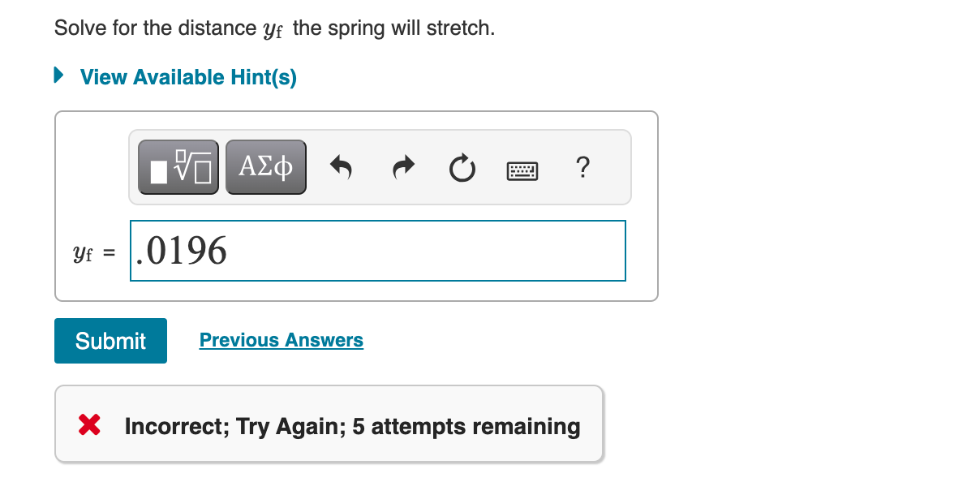Undo the last equation edit
The width and height of the screenshot is (980, 495).
tap(341, 166)
